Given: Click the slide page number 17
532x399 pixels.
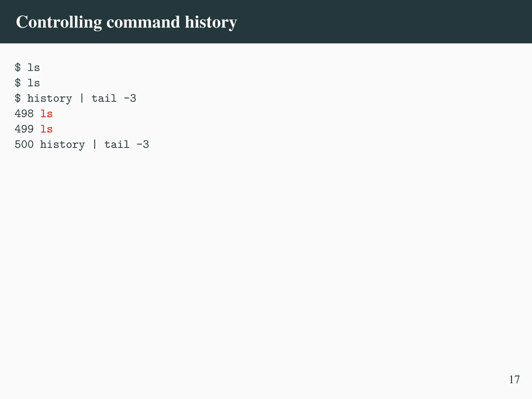Looking at the screenshot, I should tap(514, 380).
